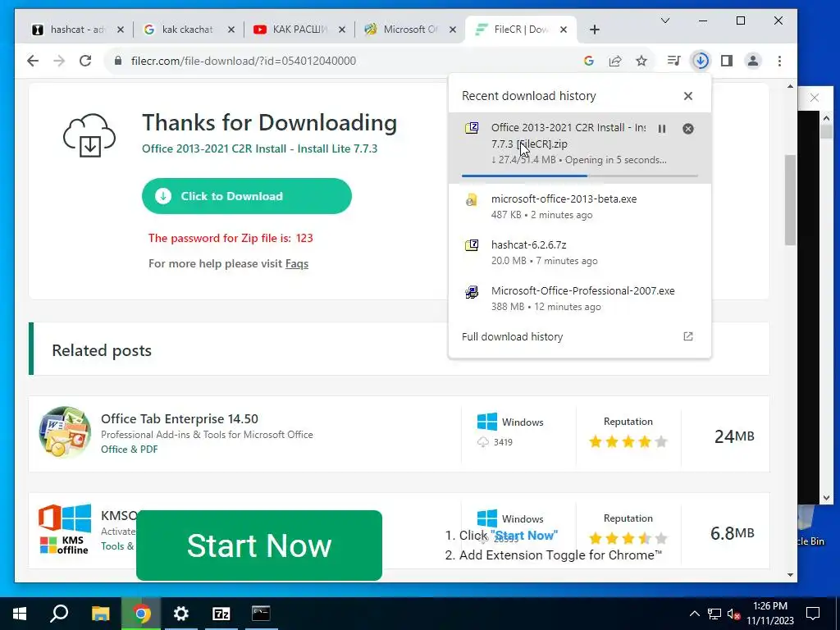Screen dimensions: 840x630
Task: Click the Chrome downloads toolbar icon
Action: (x=701, y=61)
